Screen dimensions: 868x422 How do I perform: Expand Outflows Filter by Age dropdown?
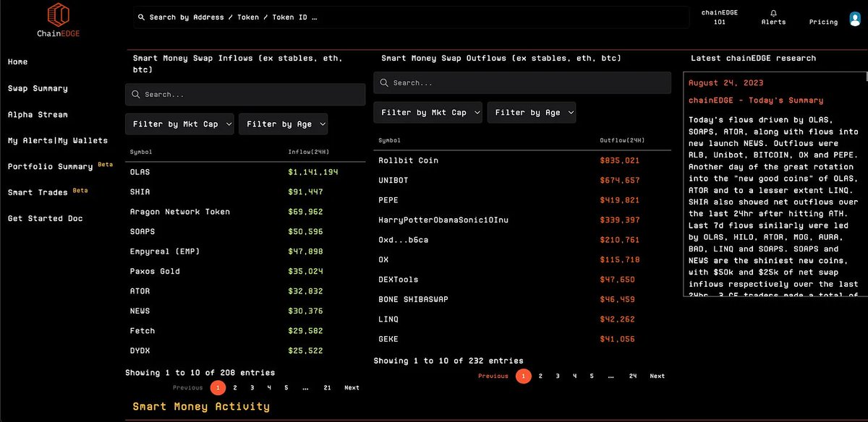pyautogui.click(x=532, y=113)
